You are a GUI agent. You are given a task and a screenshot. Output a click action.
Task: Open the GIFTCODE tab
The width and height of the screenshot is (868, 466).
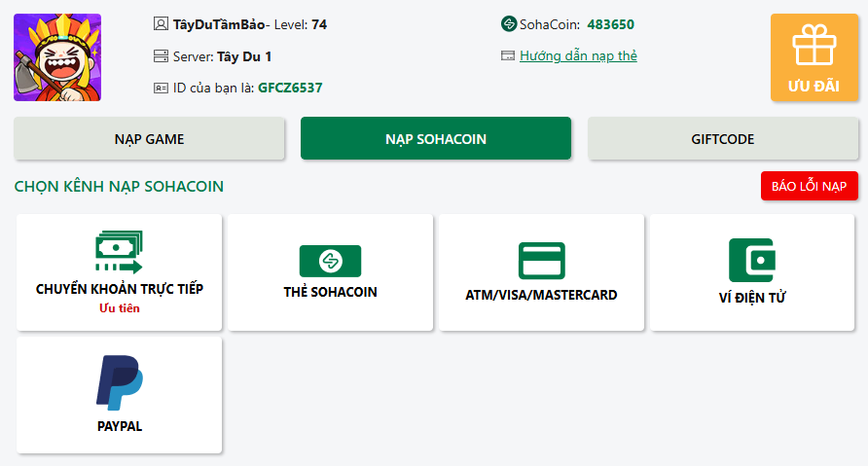pos(723,139)
